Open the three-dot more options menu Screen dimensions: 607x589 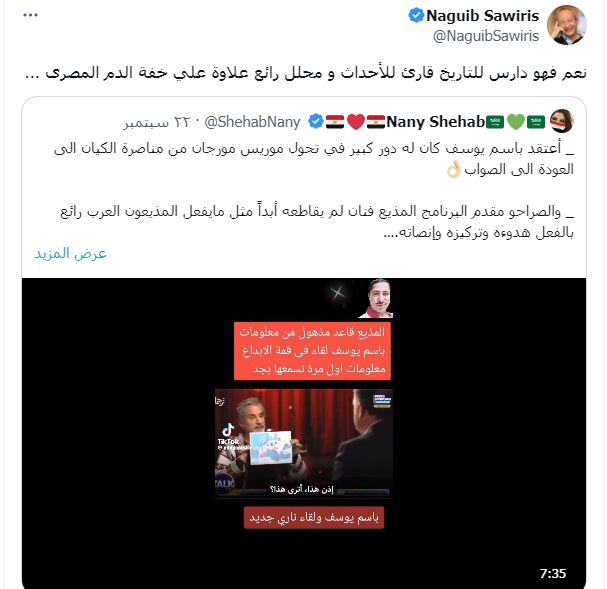(x=30, y=15)
